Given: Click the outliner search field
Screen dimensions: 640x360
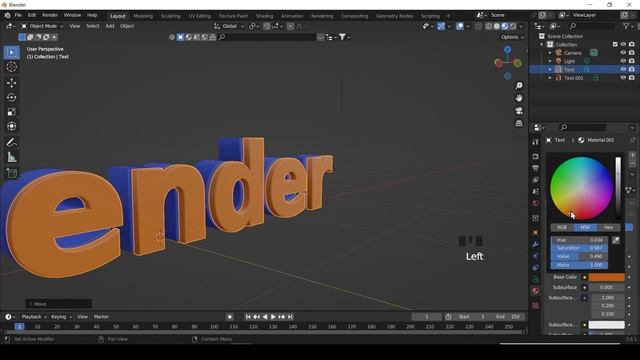Looking at the screenshot, I should click(x=591, y=26).
